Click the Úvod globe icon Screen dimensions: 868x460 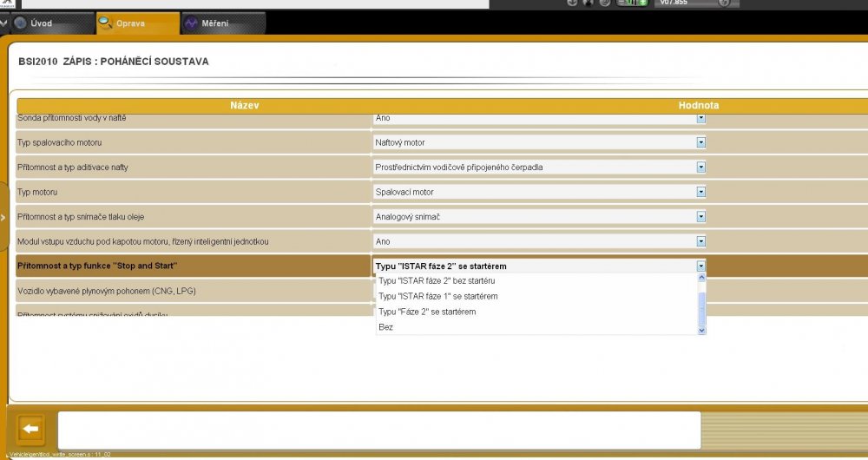[21, 23]
